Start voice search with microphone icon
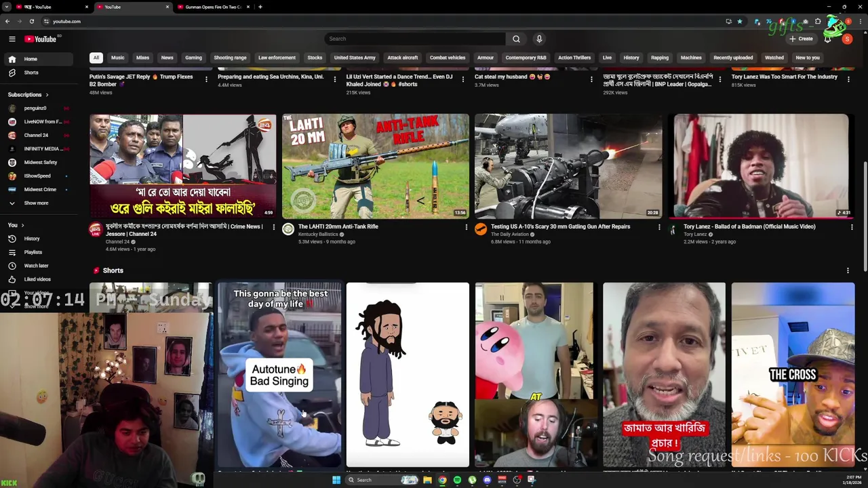The width and height of the screenshot is (868, 488). click(539, 39)
